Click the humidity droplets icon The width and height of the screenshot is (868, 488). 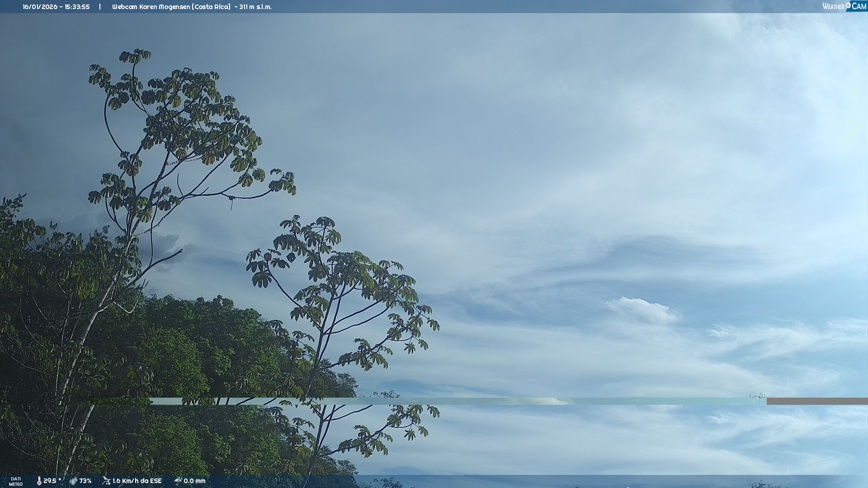[73, 481]
